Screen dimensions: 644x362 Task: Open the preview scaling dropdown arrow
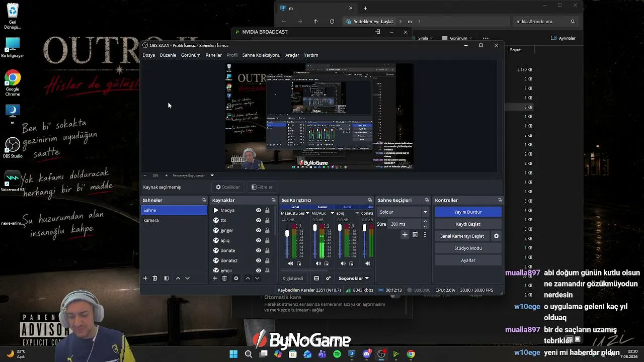212,175
